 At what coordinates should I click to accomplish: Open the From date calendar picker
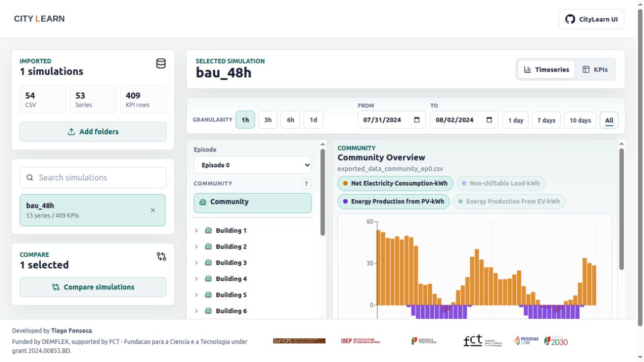tap(417, 120)
